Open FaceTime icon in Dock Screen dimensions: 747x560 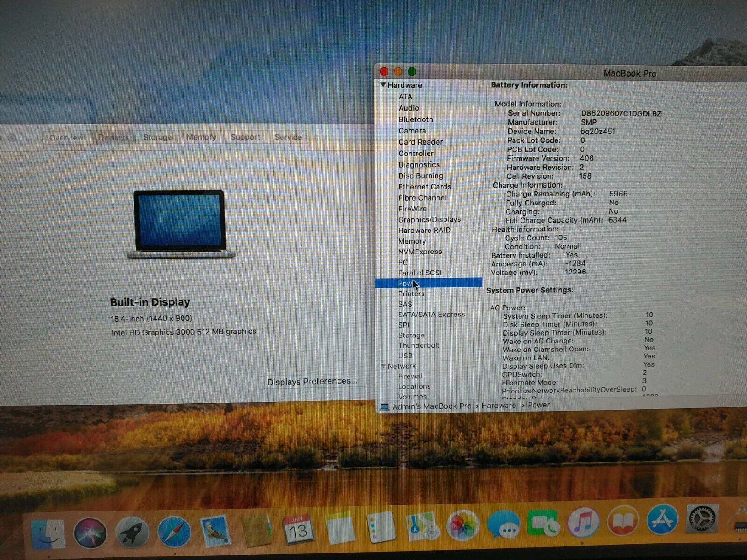(543, 524)
